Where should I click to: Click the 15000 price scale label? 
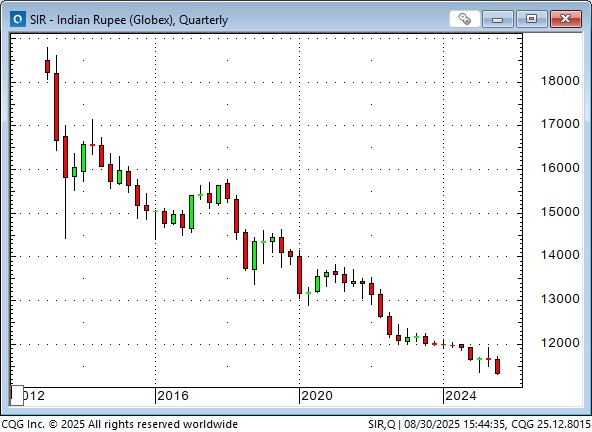click(560, 212)
